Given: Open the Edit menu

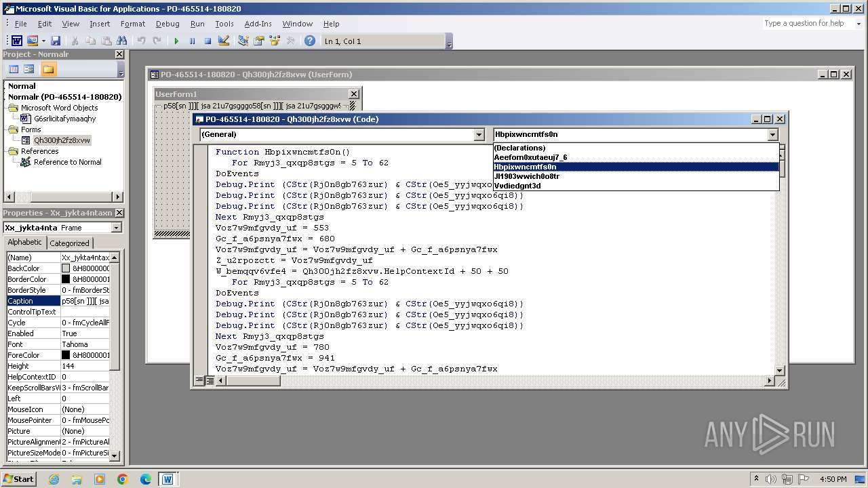Looking at the screenshot, I should 45,24.
